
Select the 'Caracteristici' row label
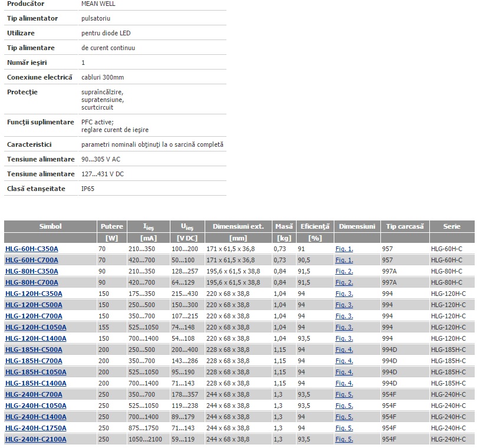[29, 144]
